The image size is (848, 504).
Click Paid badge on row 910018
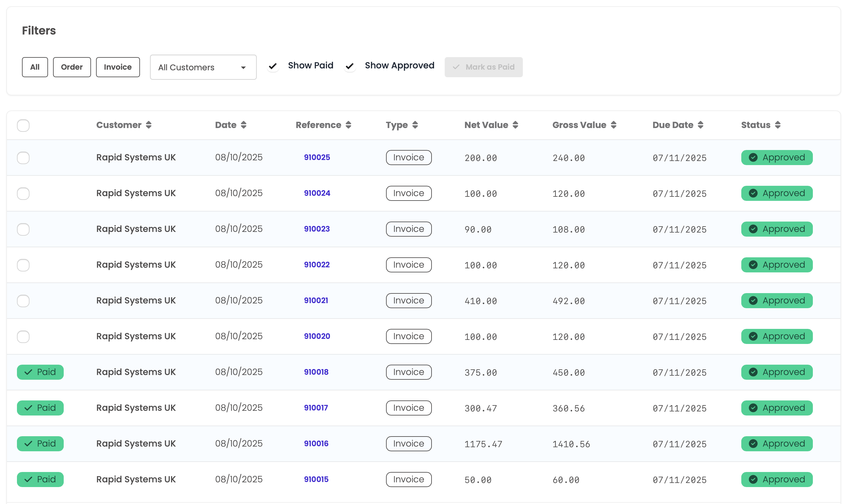40,372
